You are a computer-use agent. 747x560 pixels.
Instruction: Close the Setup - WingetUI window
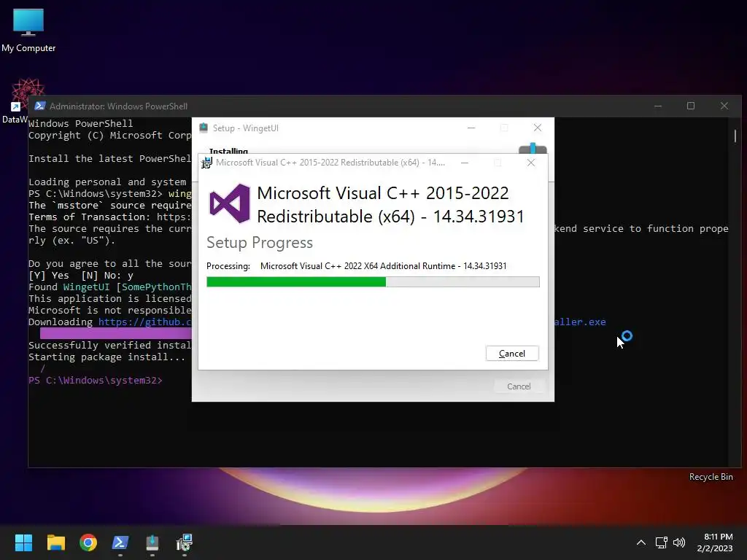pyautogui.click(x=538, y=128)
